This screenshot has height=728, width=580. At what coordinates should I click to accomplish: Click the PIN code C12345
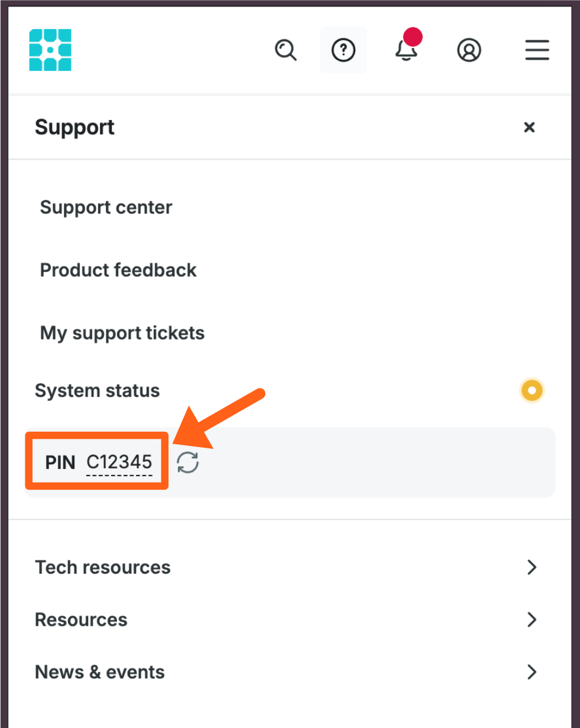tap(119, 462)
